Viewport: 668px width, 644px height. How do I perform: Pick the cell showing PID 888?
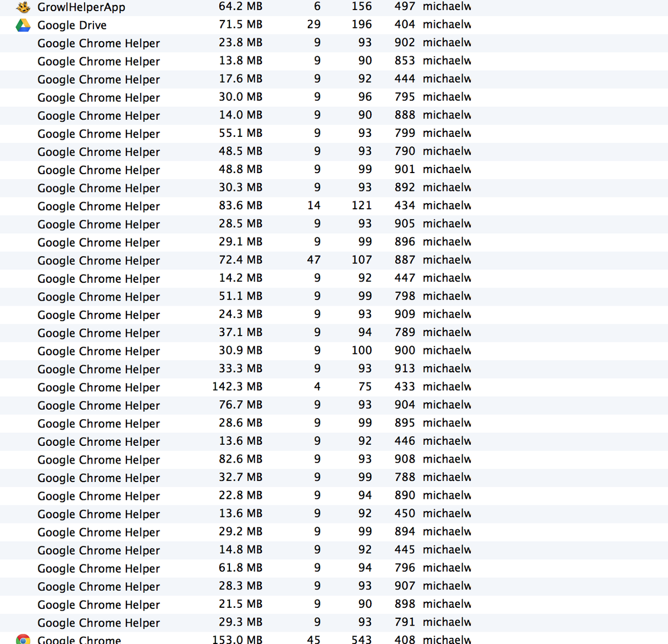click(405, 115)
